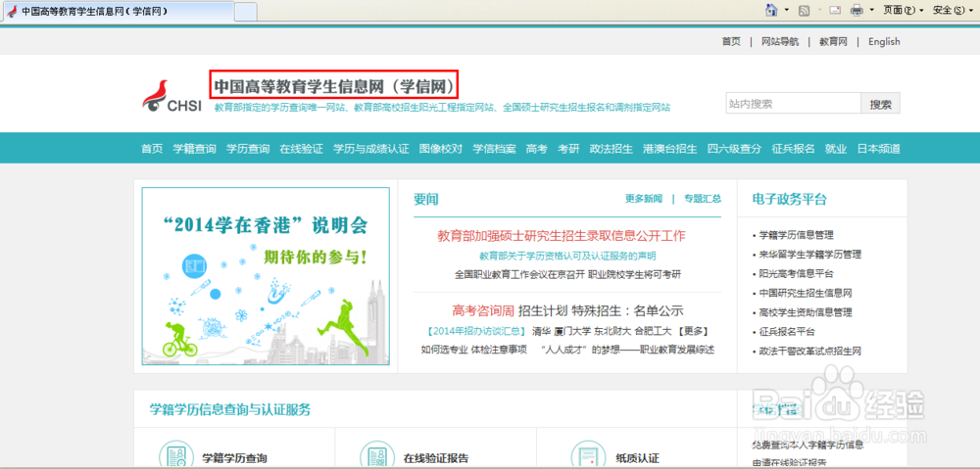Open the 招生计划 link
The image size is (980, 469).
[543, 310]
